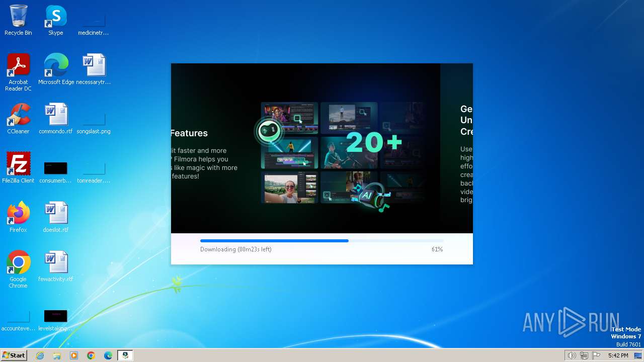Click the 'Downloading (00m23s left)' status text

(236, 249)
